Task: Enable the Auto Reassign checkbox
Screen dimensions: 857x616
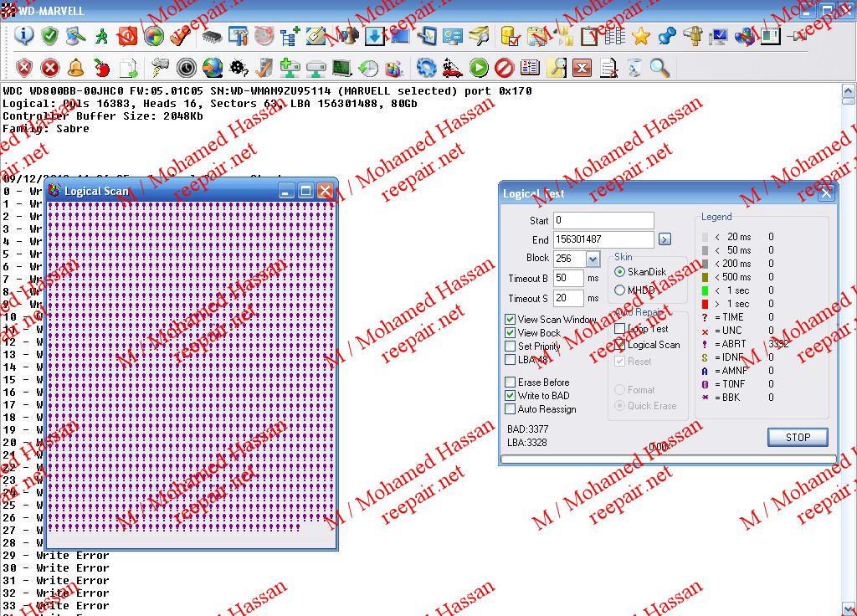Action: pyautogui.click(x=511, y=409)
